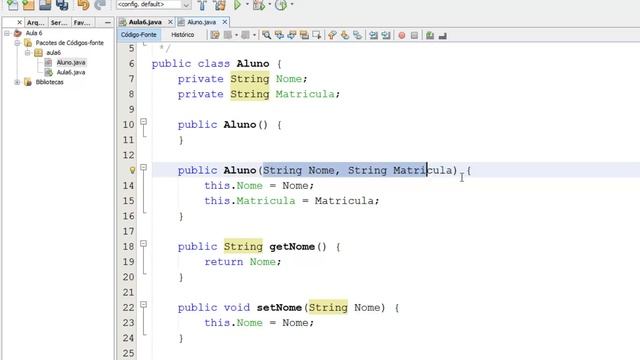Collapse Pacotes de Códigos-fonte node
The image size is (640, 360).
[17, 43]
